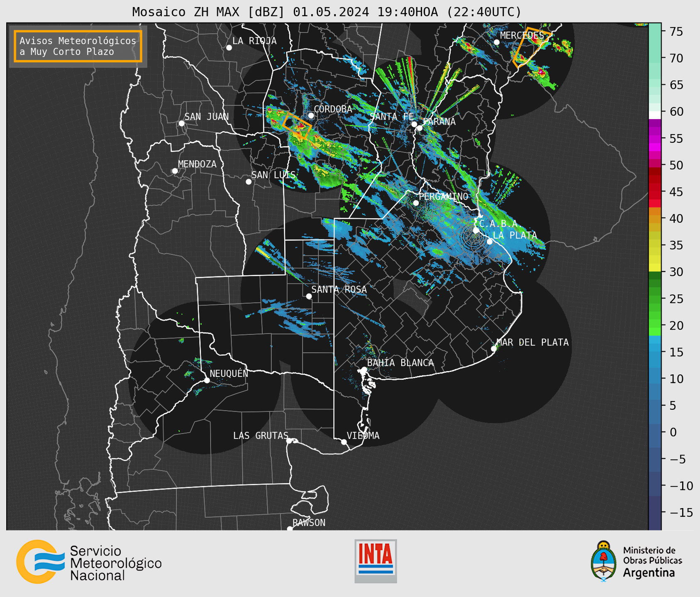Viewport: 700px width, 597px height.
Task: Click the white city dot for Mendoza
Action: coord(175,171)
